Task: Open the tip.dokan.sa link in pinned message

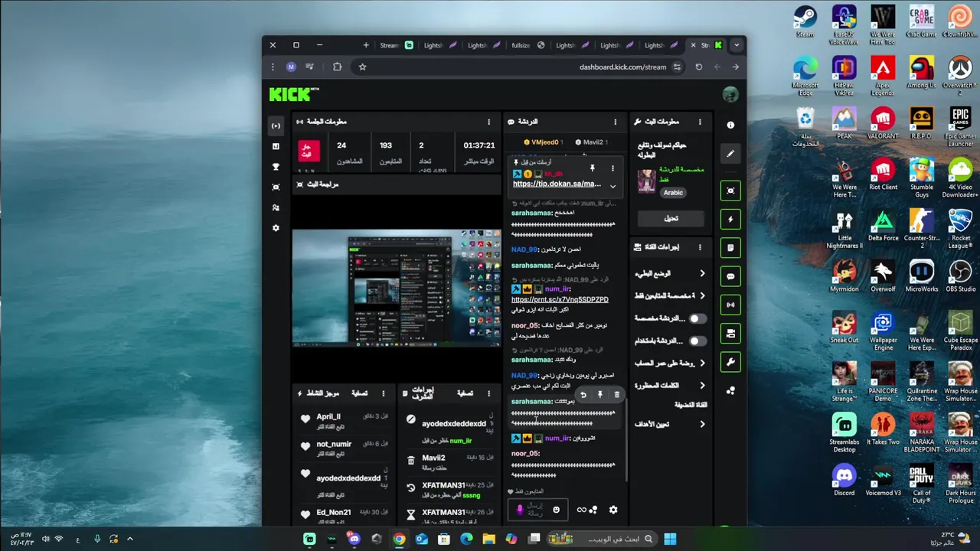Action: coord(557,184)
